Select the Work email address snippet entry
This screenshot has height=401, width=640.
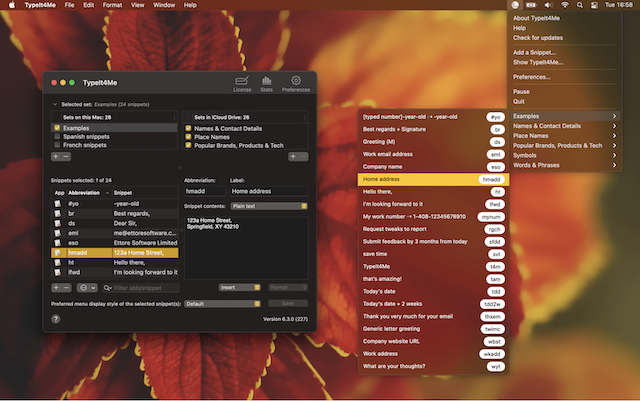tap(388, 154)
